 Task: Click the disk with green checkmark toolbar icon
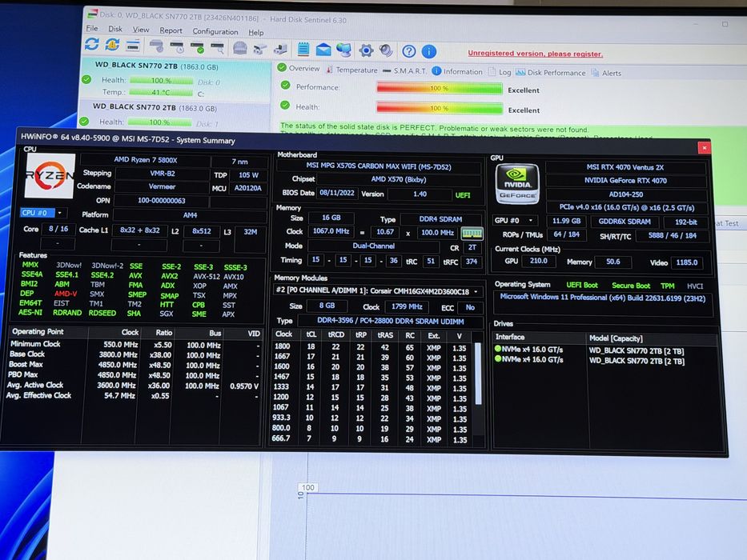point(197,48)
